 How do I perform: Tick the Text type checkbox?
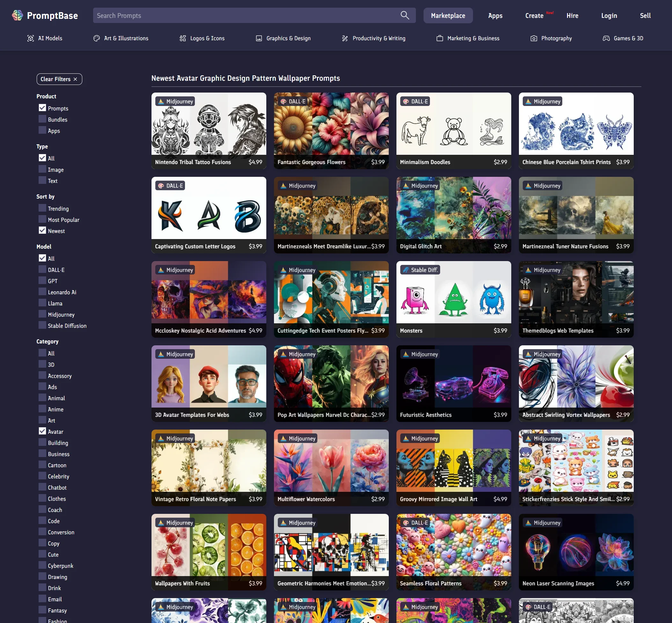42,180
